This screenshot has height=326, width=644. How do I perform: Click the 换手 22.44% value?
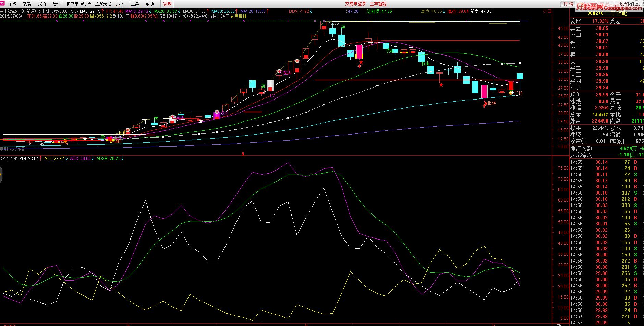tap(600, 128)
